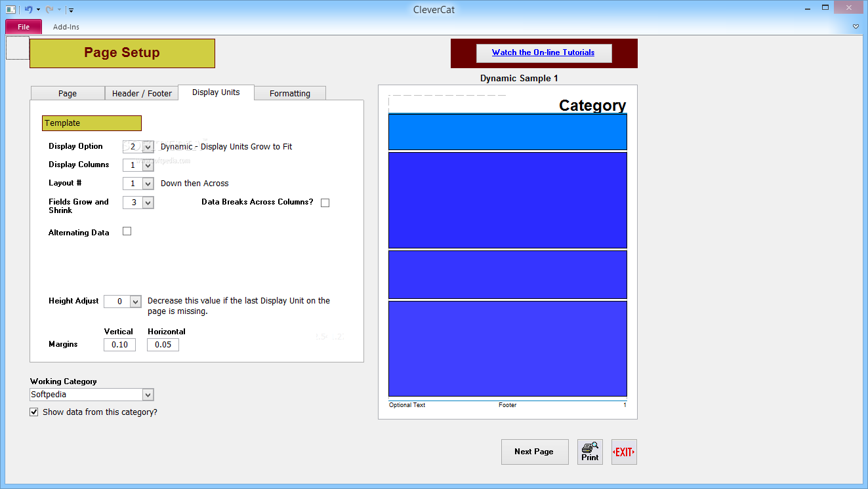
Task: Open the Customize Quick Access Toolbar arrow
Action: click(71, 10)
